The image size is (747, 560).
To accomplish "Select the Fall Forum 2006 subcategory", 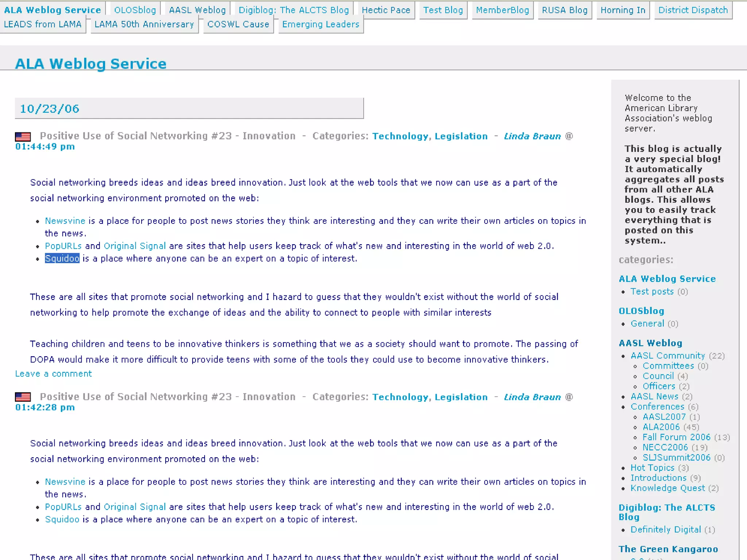I will click(x=676, y=437).
